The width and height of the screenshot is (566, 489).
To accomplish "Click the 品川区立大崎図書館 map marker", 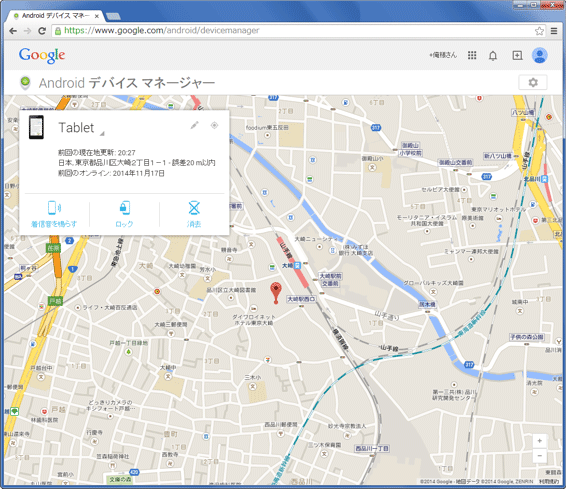I will [x=231, y=298].
